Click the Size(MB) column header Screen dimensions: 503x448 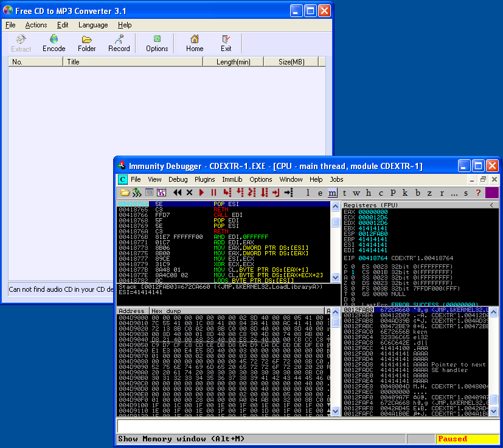(x=291, y=62)
